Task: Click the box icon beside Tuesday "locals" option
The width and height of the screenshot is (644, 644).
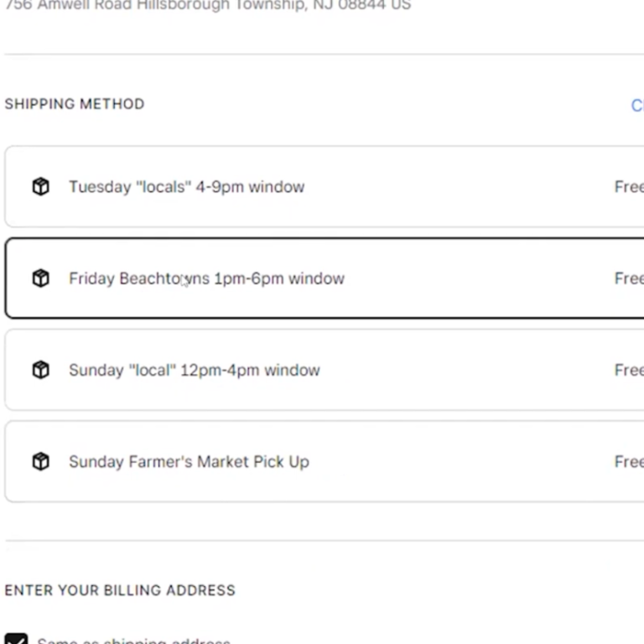Action: (x=40, y=186)
